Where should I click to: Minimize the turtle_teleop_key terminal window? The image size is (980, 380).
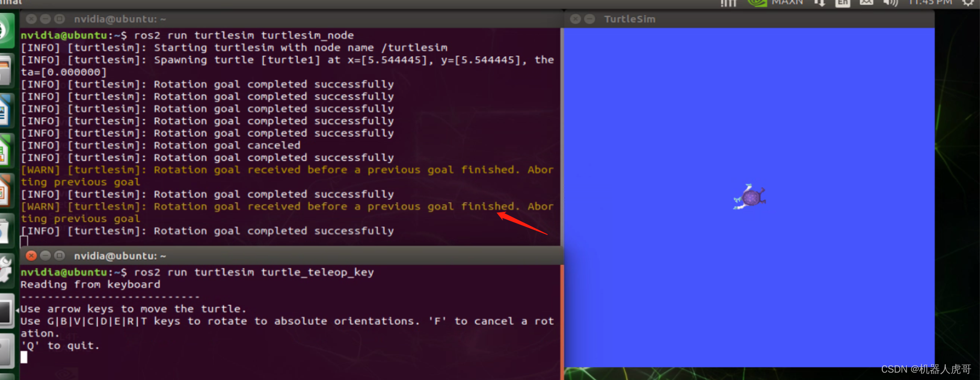(46, 255)
